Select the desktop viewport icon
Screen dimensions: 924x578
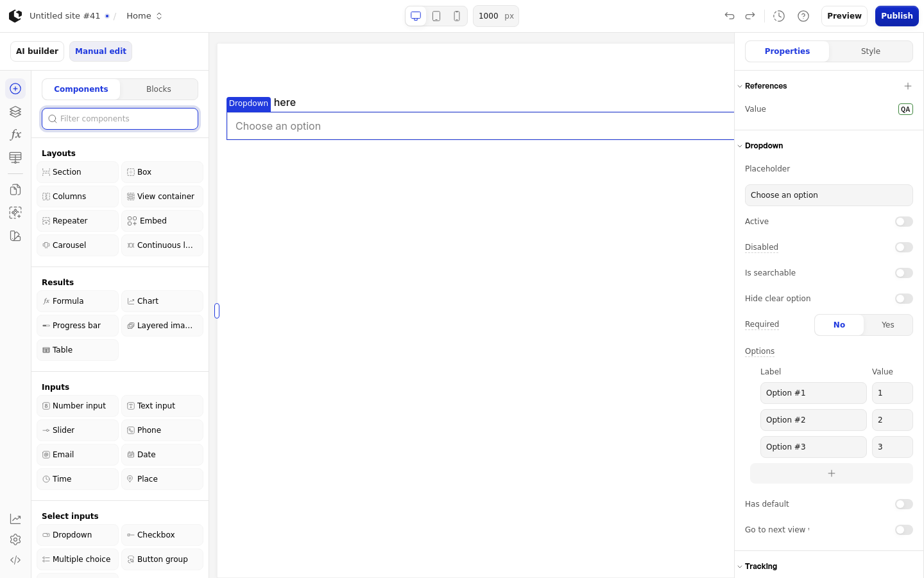(416, 16)
